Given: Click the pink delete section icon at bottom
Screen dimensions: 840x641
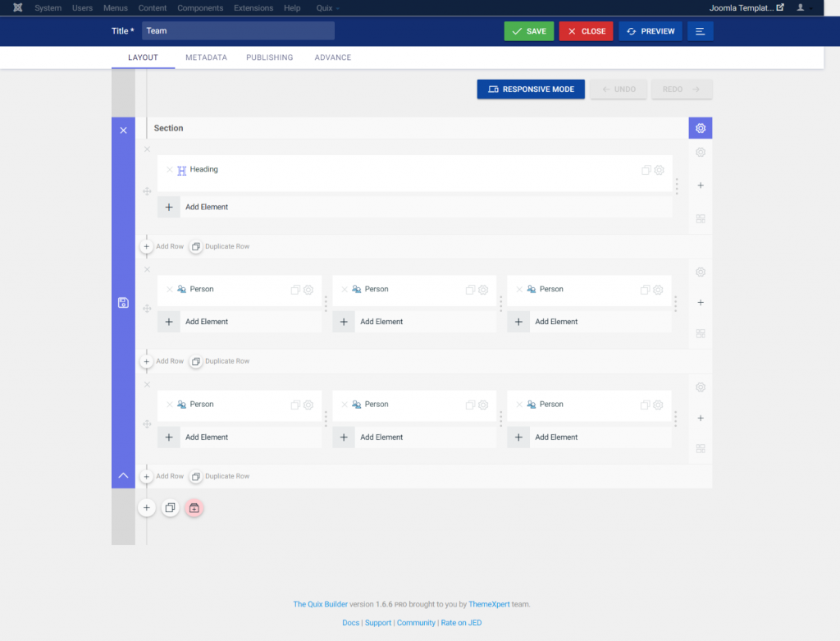Looking at the screenshot, I should click(x=194, y=508).
